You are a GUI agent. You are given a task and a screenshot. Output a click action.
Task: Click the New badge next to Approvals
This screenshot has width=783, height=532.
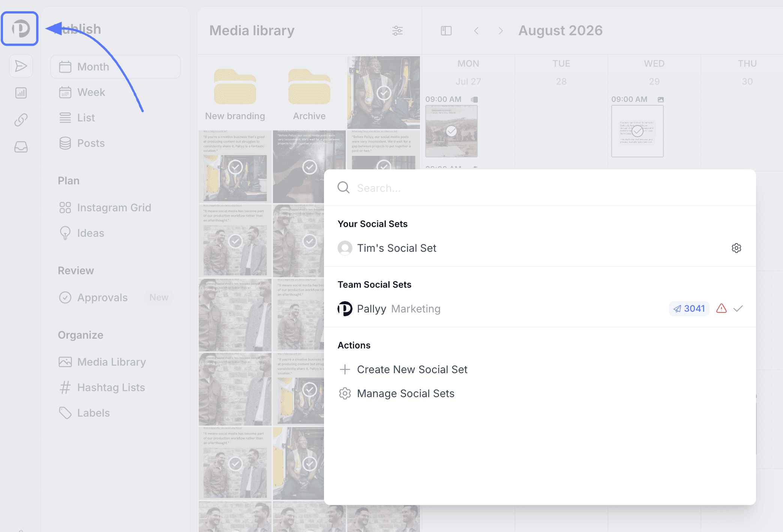pyautogui.click(x=159, y=297)
